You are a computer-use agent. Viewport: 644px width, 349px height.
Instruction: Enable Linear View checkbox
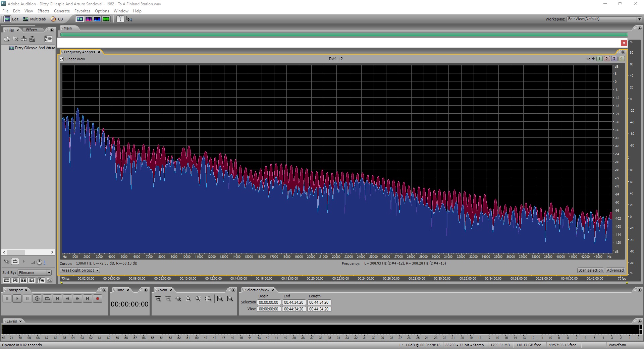[x=62, y=59]
